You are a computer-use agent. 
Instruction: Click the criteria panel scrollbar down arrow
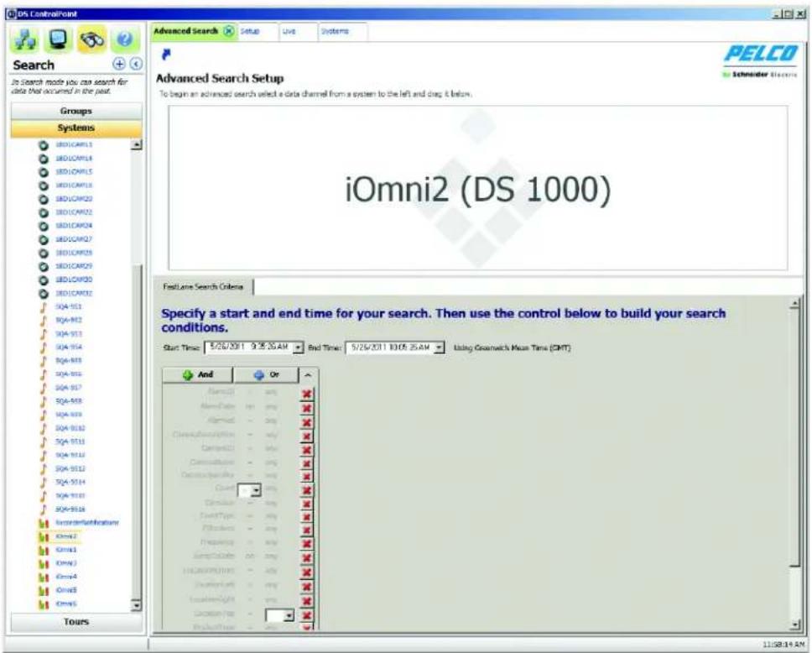(795, 625)
